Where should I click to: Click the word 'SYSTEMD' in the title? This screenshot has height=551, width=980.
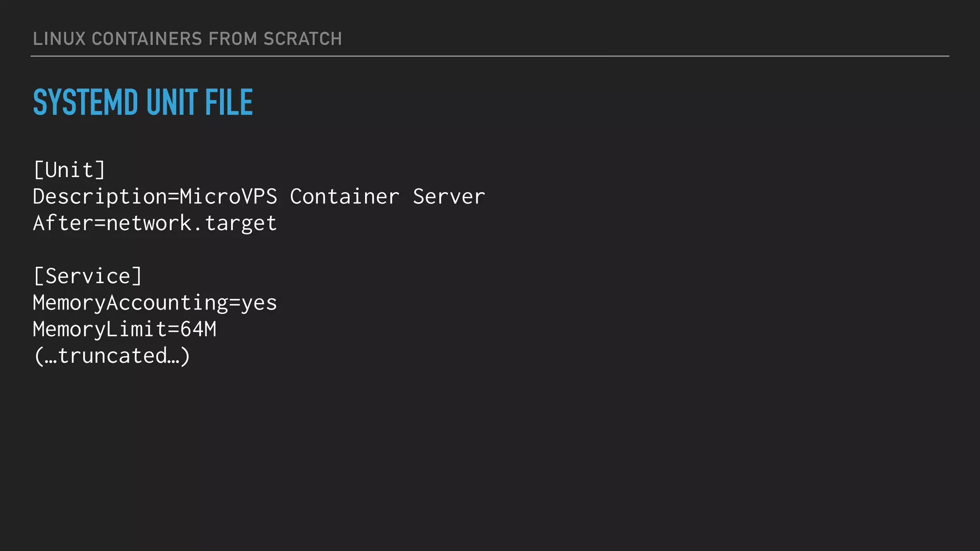point(85,102)
